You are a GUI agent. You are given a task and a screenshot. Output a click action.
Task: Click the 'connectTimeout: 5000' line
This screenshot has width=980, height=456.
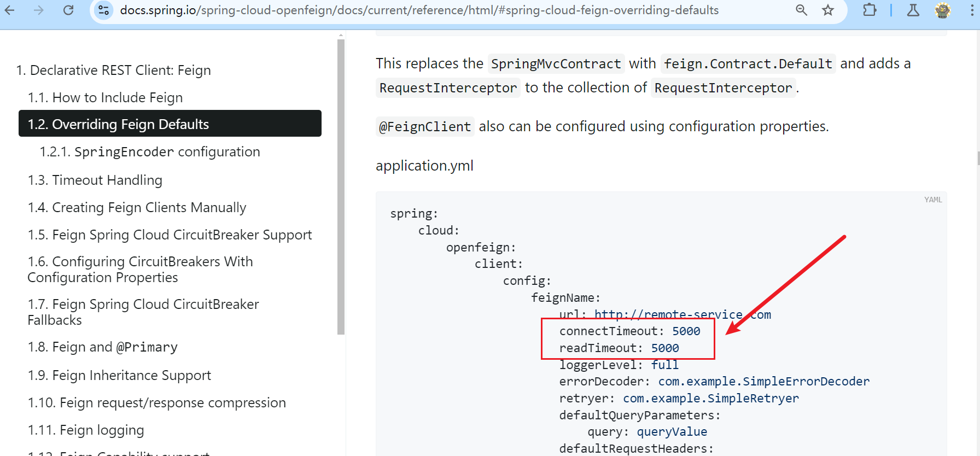click(x=629, y=331)
